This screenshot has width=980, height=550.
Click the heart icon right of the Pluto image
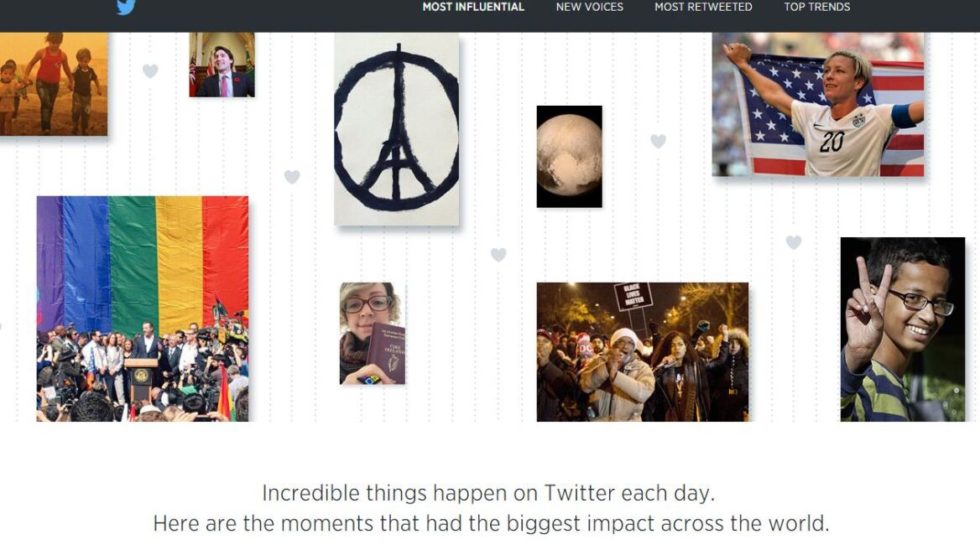coord(658,141)
